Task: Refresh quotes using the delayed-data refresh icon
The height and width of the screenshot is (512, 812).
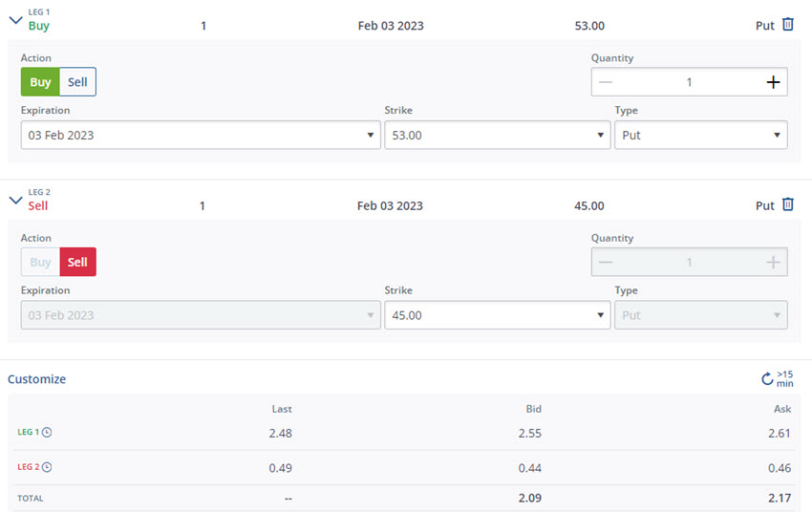Action: click(x=767, y=379)
